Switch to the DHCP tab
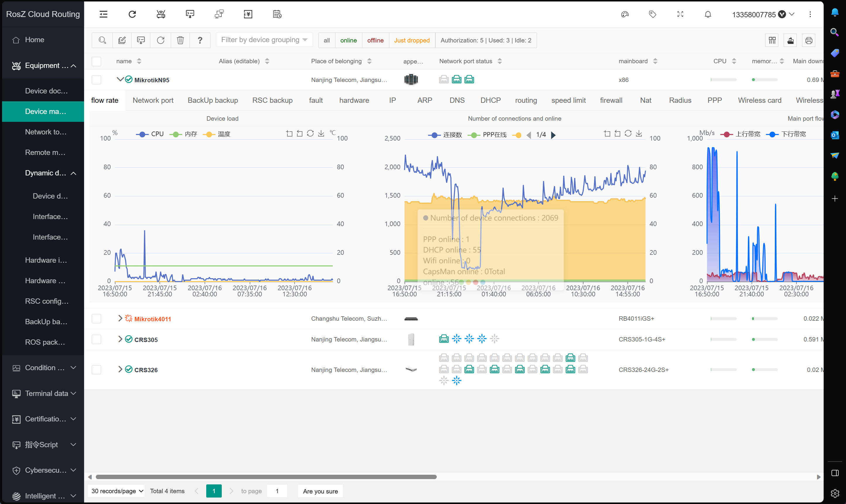This screenshot has height=504, width=846. [490, 100]
